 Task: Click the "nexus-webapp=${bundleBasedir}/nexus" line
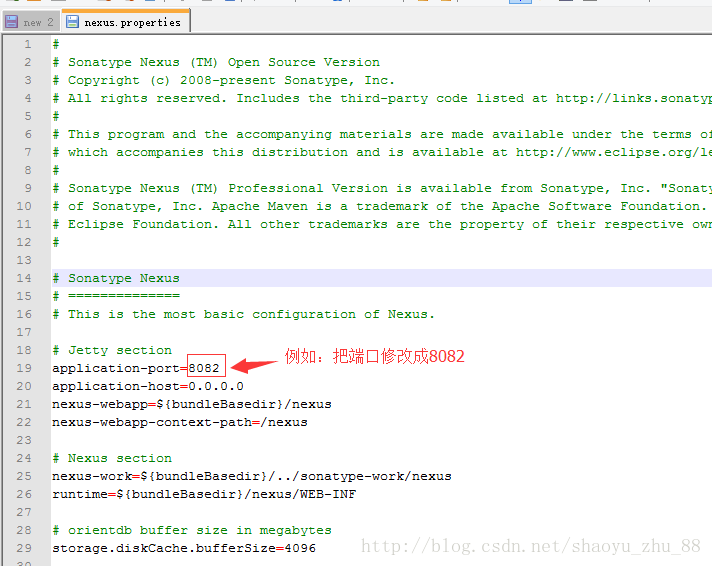coord(192,404)
